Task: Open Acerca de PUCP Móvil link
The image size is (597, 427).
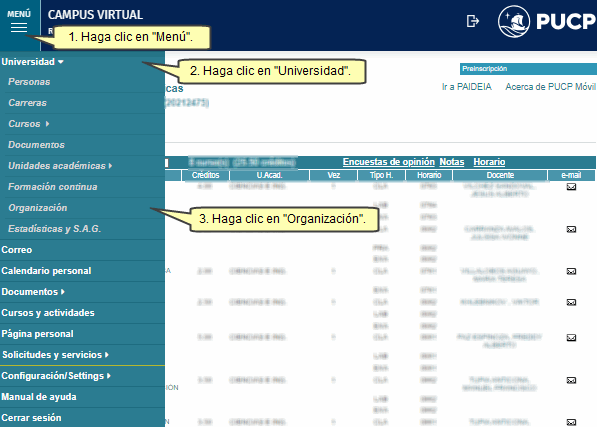Action: click(550, 87)
